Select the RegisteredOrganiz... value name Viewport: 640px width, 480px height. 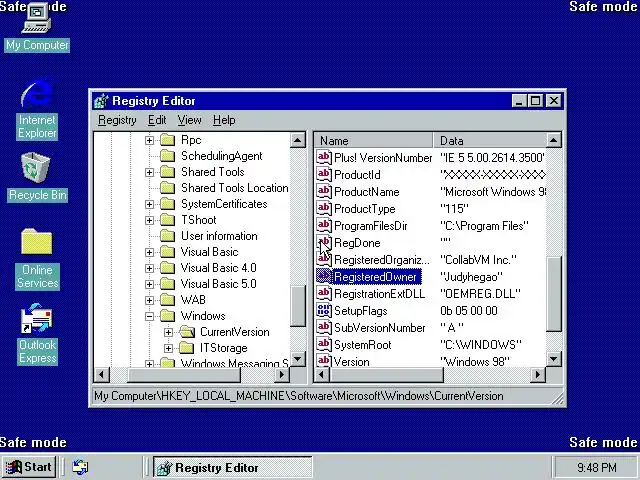pos(382,260)
